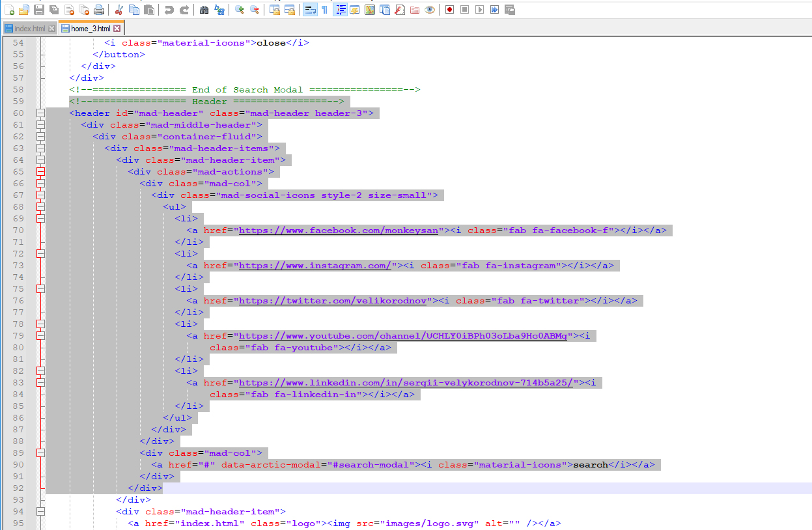Click the twitter.com/velikorodnov URL in code
The height and width of the screenshot is (530, 812).
pos(332,301)
